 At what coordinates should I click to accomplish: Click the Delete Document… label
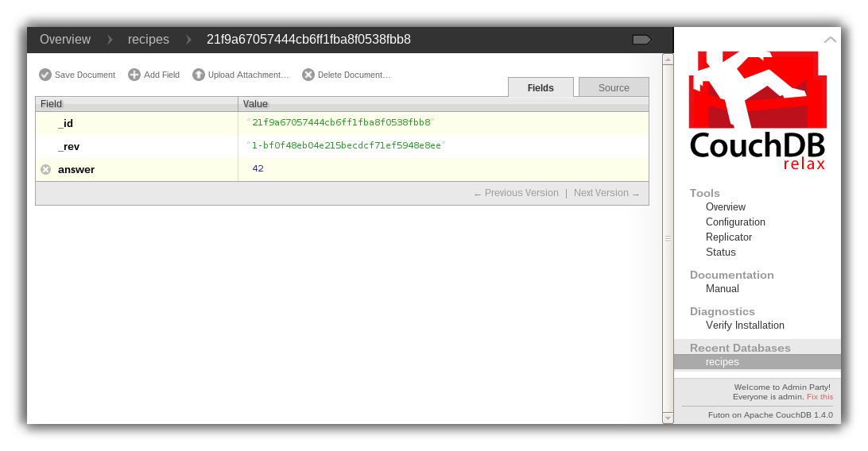point(355,75)
